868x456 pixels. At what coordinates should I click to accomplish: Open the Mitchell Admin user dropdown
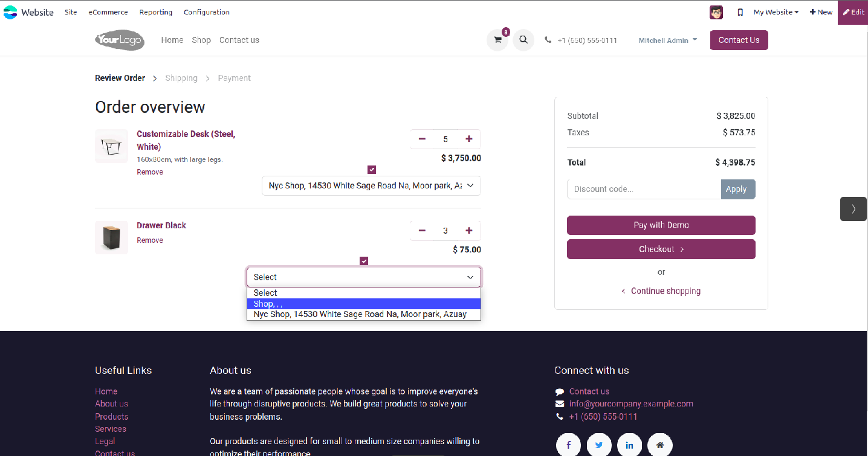click(x=667, y=40)
